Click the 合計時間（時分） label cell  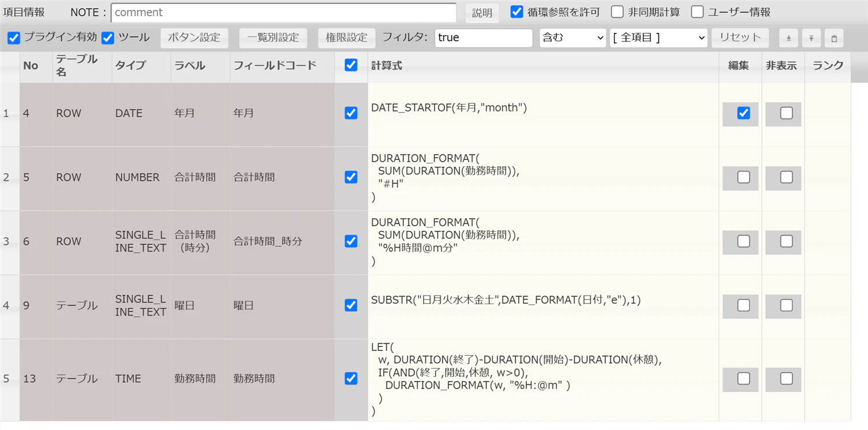tap(200, 242)
